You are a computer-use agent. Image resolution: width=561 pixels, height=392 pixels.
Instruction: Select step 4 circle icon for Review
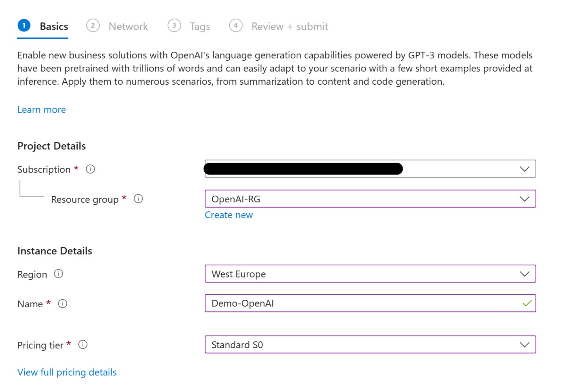click(236, 25)
